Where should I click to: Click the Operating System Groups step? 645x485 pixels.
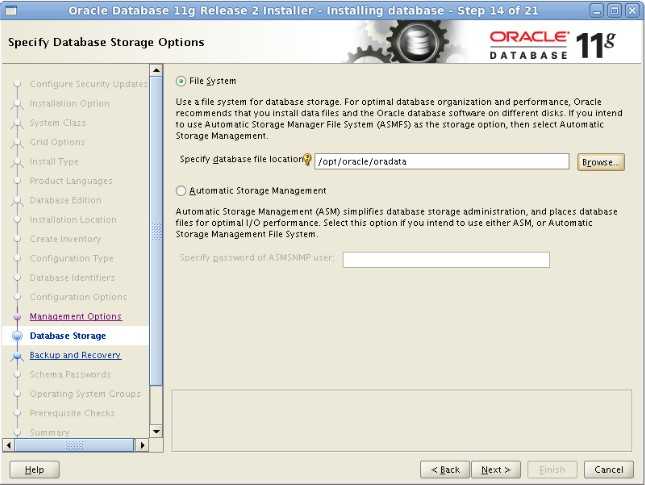point(86,394)
